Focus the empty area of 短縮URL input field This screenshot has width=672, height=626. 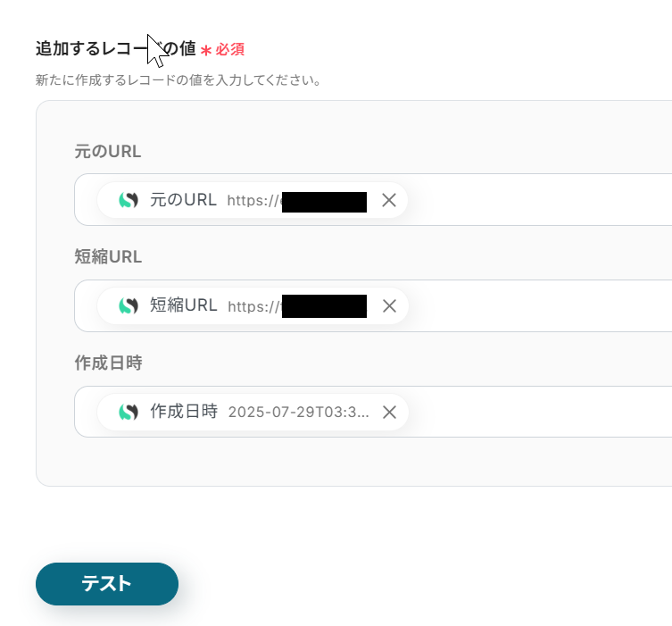pos(535,305)
